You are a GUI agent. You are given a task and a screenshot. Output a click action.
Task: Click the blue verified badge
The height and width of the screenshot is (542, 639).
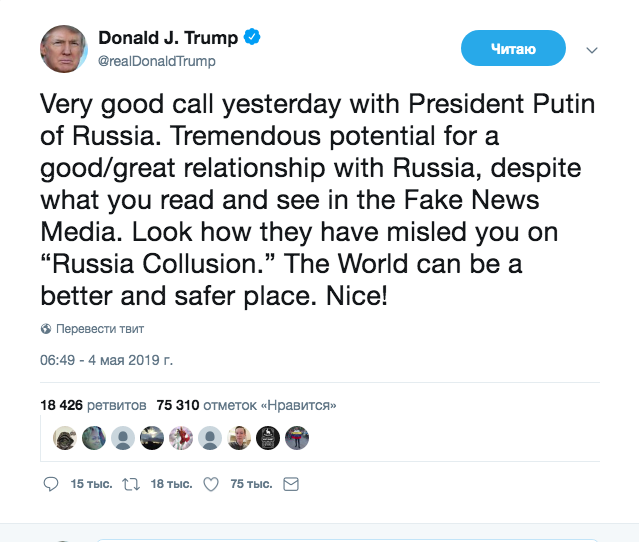[x=255, y=38]
